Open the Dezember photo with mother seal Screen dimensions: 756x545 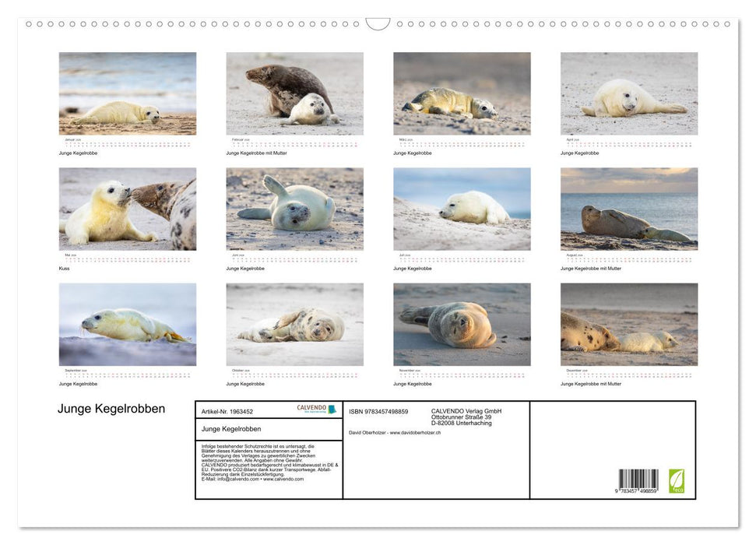(628, 324)
